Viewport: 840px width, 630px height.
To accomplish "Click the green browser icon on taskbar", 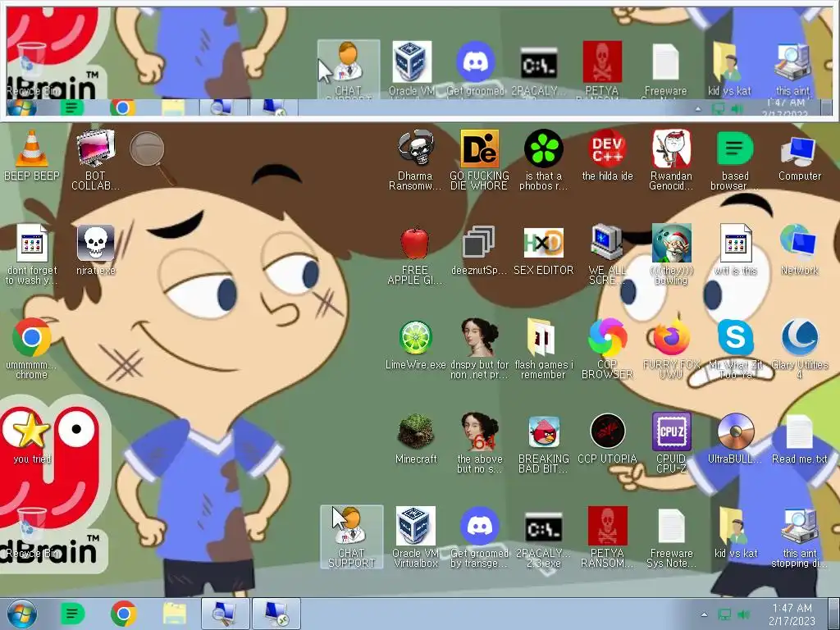I will click(x=72, y=614).
